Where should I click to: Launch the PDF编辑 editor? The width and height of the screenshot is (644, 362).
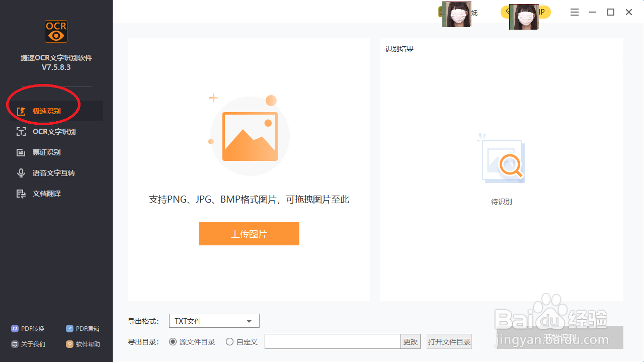coord(83,328)
